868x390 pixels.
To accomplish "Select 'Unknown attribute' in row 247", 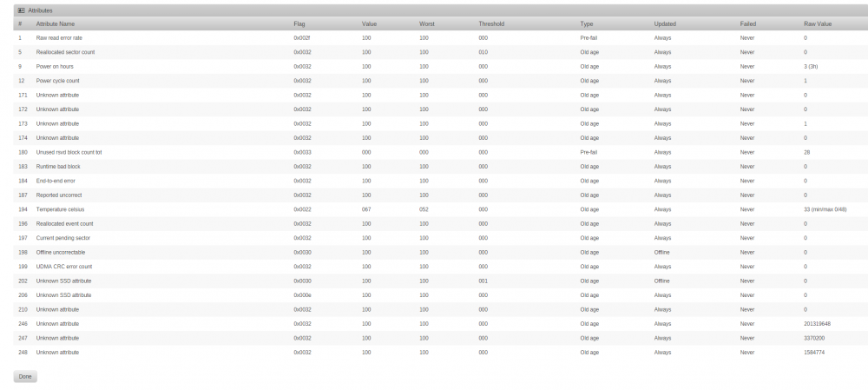I will pos(57,339).
